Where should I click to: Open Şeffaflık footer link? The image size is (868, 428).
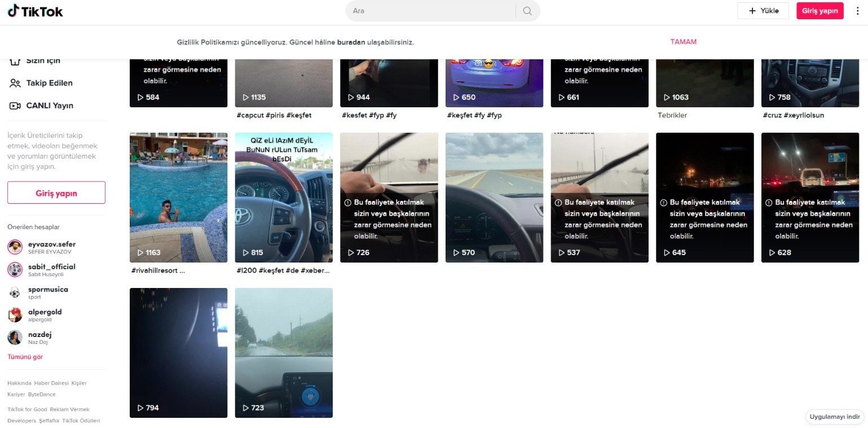pyautogui.click(x=49, y=421)
